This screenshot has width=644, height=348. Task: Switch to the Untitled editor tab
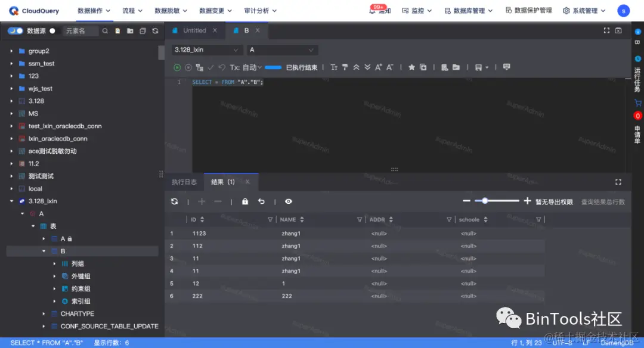pos(194,30)
